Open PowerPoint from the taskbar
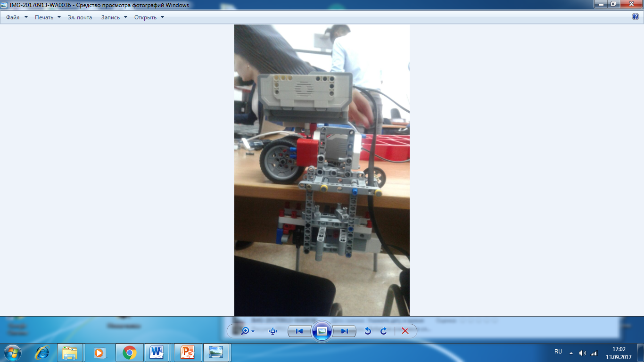This screenshot has width=644, height=362. [188, 352]
